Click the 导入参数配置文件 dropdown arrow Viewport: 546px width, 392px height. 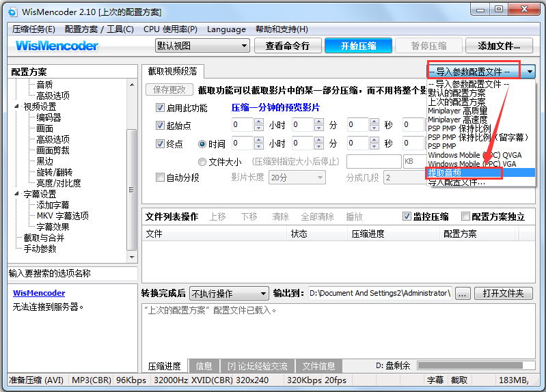pos(530,72)
